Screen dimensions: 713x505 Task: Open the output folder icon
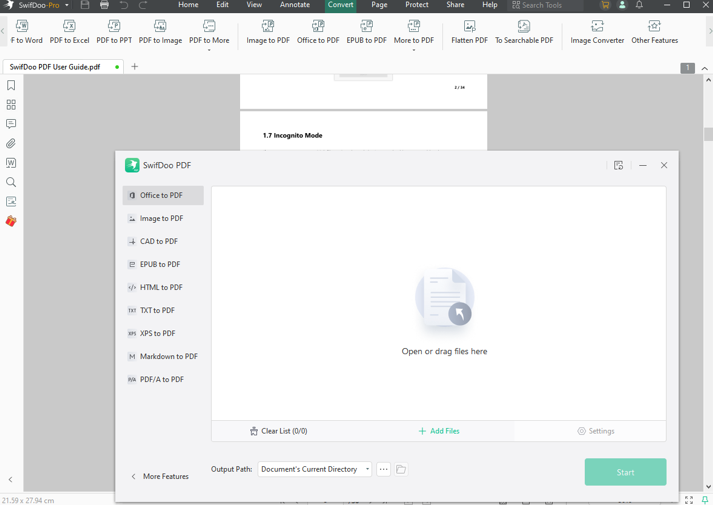(x=401, y=469)
